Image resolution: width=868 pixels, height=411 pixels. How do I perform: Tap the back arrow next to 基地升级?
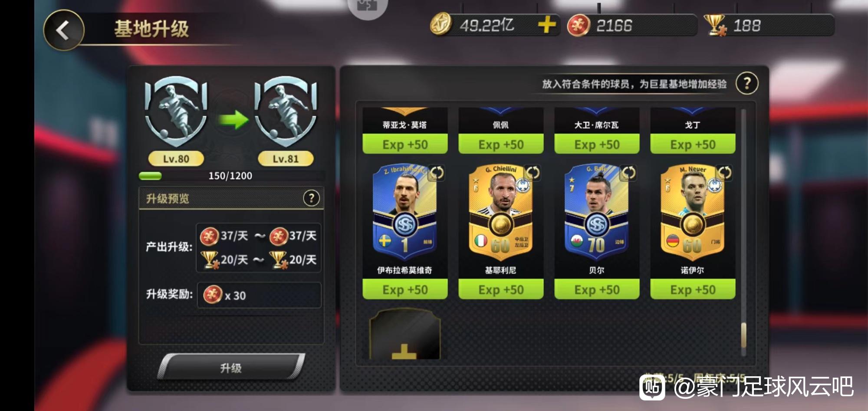[x=64, y=30]
